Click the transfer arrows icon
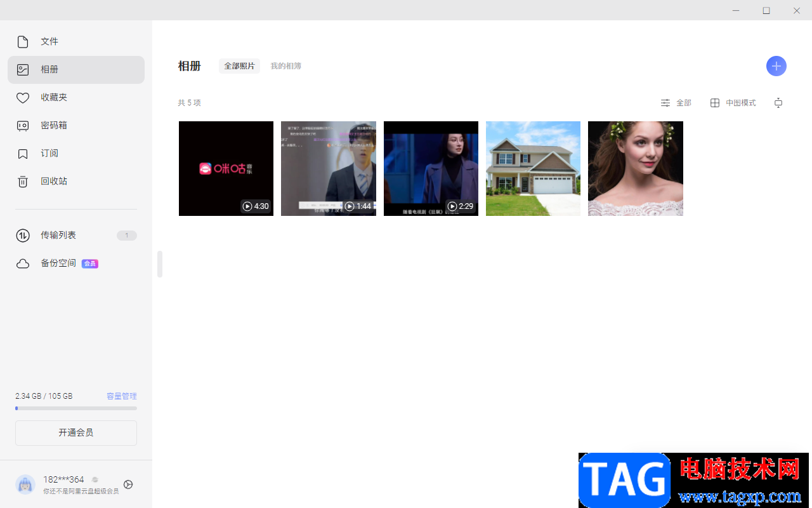 [23, 236]
